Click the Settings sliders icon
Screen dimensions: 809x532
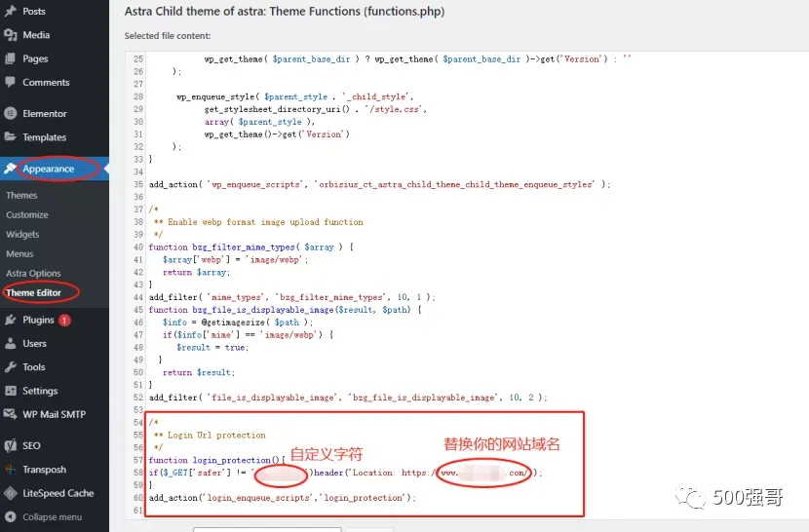click(11, 391)
